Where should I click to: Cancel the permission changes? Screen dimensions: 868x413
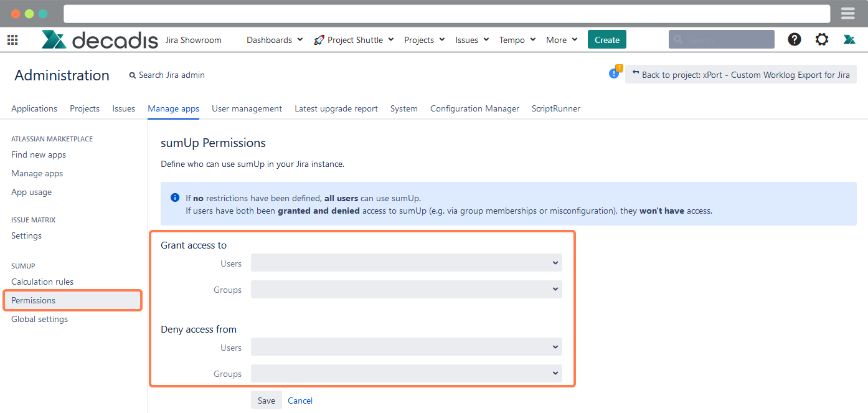point(300,400)
